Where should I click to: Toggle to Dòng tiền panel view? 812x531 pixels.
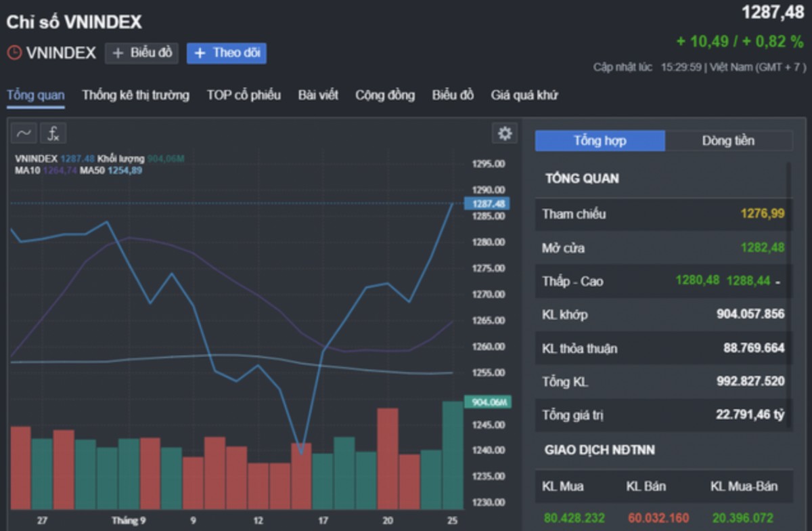tap(728, 141)
